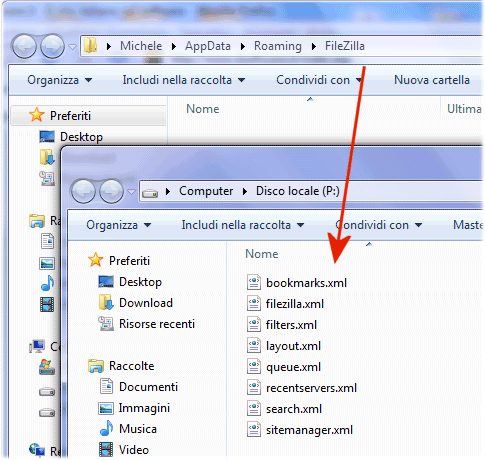Viewport: 485px width, 460px height.
Task: Click the front window Back navigation button
Action: coord(83,191)
